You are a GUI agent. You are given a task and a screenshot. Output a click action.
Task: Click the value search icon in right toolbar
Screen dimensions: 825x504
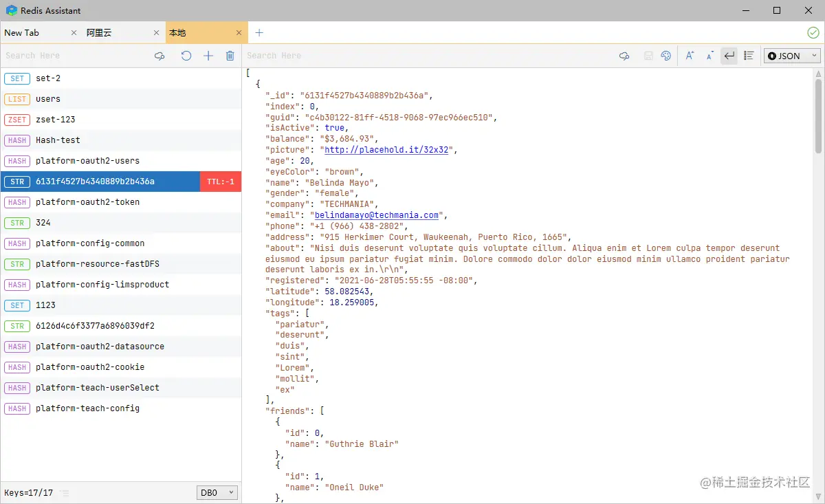(624, 56)
